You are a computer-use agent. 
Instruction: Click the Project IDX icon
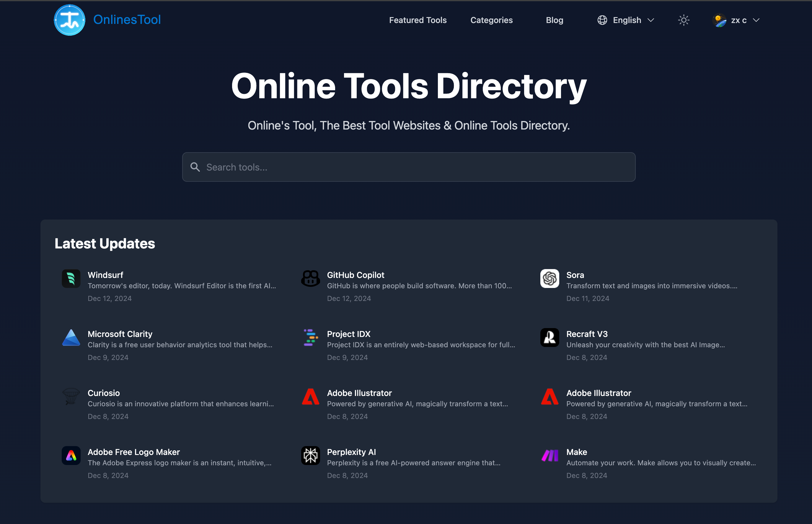(x=311, y=338)
